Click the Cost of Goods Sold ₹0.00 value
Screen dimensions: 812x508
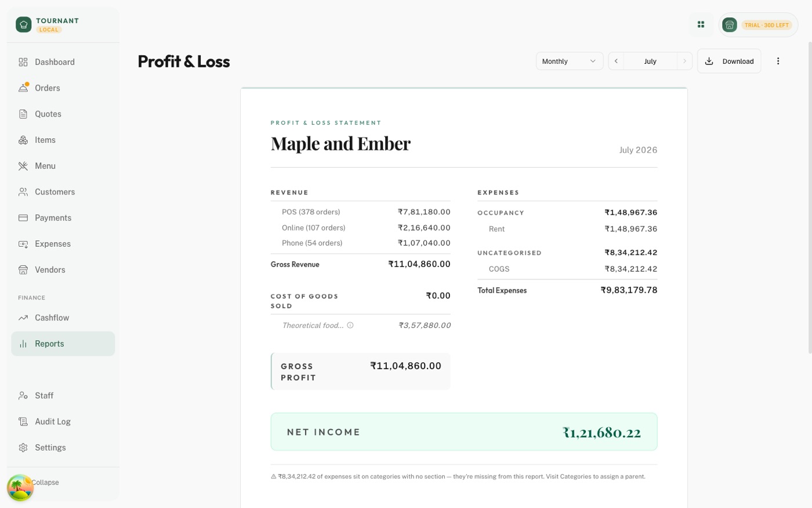[438, 296]
